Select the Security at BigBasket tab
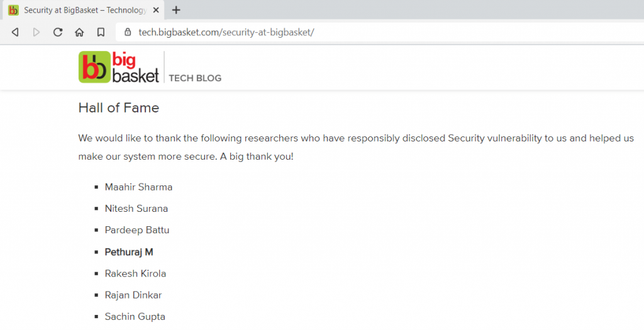 [84, 10]
